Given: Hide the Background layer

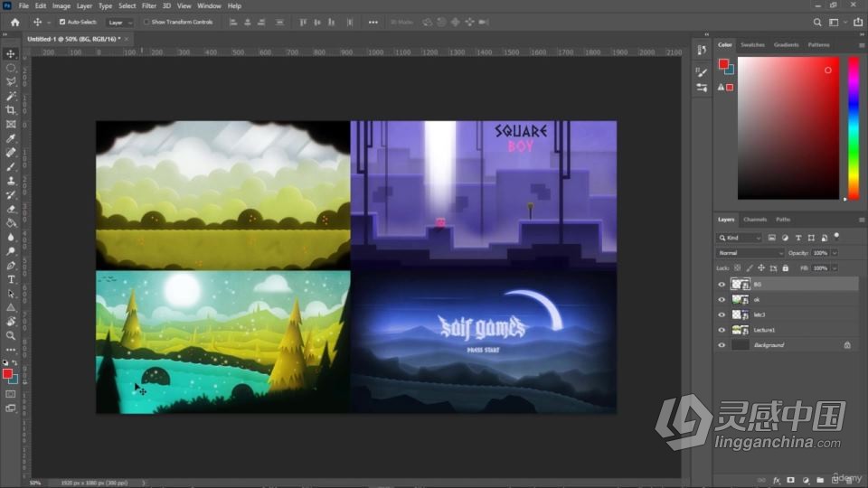Looking at the screenshot, I should click(x=722, y=345).
